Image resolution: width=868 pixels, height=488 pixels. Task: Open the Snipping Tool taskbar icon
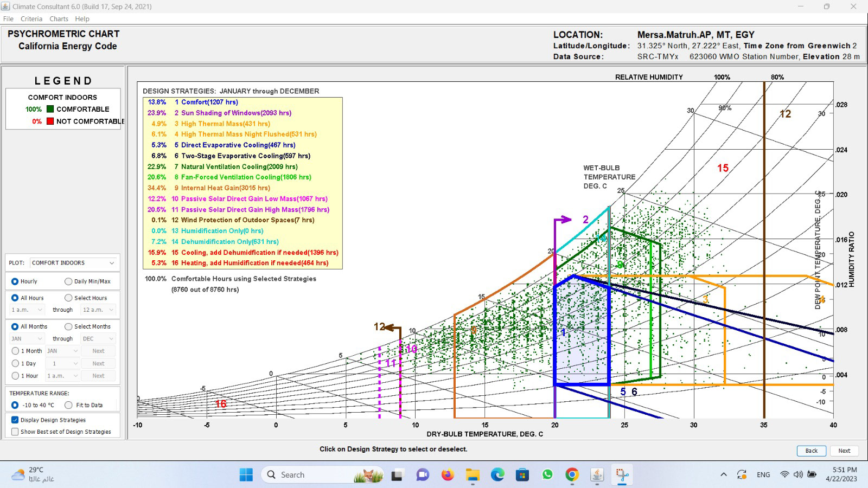[622, 475]
